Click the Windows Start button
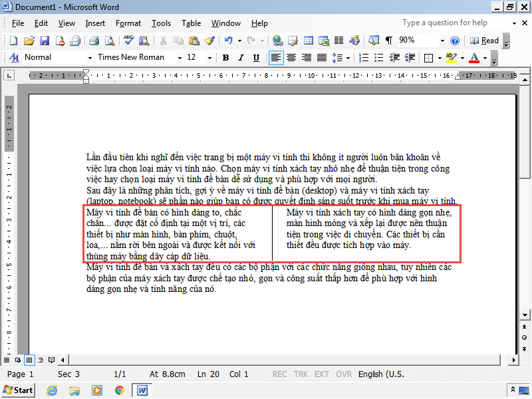Screen dimensions: 532x399 tap(19, 390)
